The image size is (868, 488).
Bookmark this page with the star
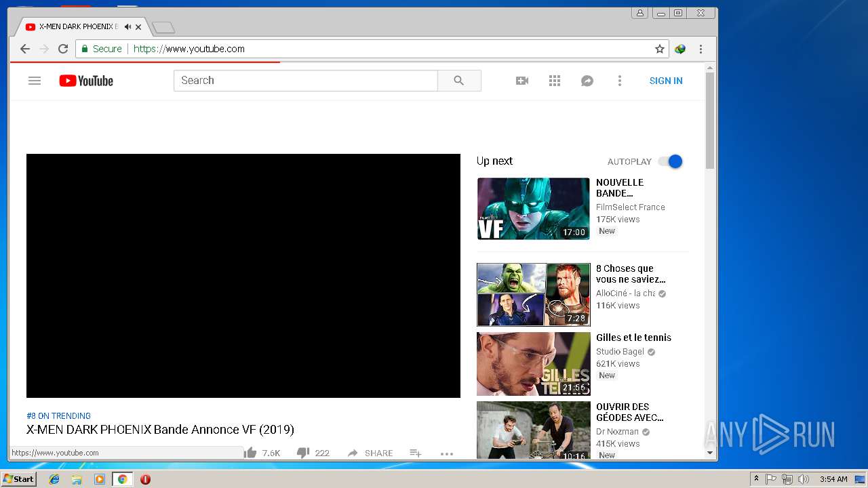(x=659, y=49)
